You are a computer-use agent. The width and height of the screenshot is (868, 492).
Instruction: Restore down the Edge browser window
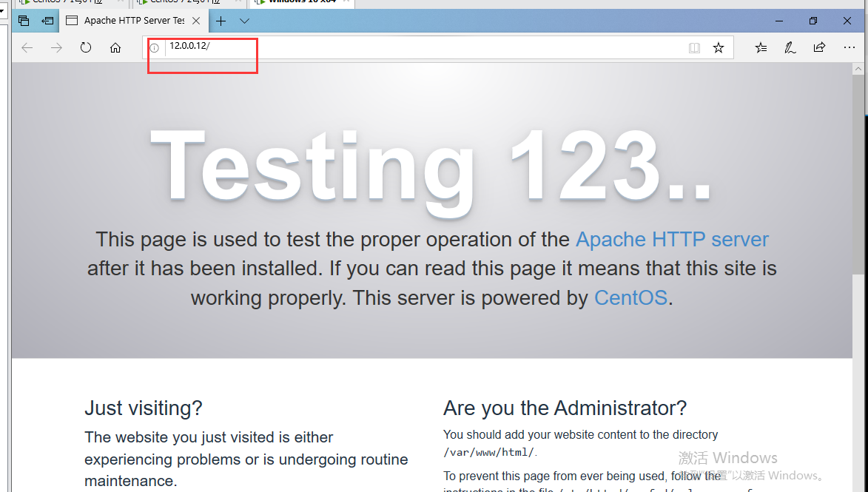point(813,21)
